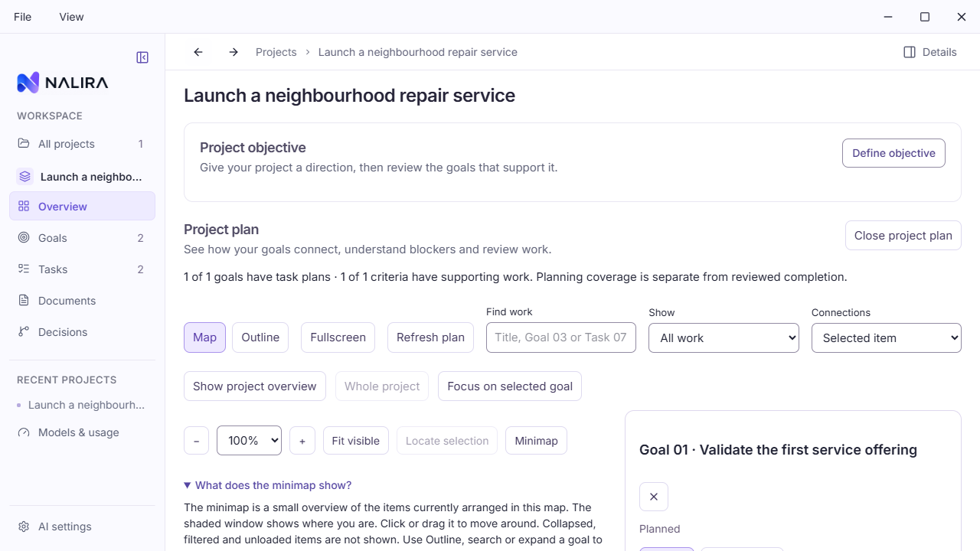Click the AI settings gear icon
The width and height of the screenshot is (980, 551).
click(24, 527)
